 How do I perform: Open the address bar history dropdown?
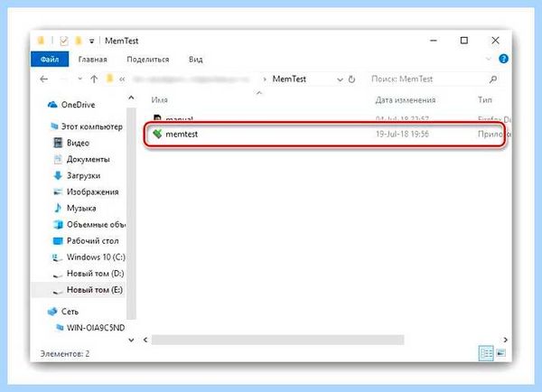tap(340, 79)
